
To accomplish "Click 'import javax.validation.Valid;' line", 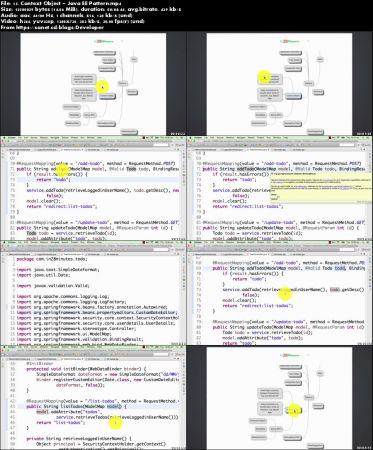I will [53, 286].
